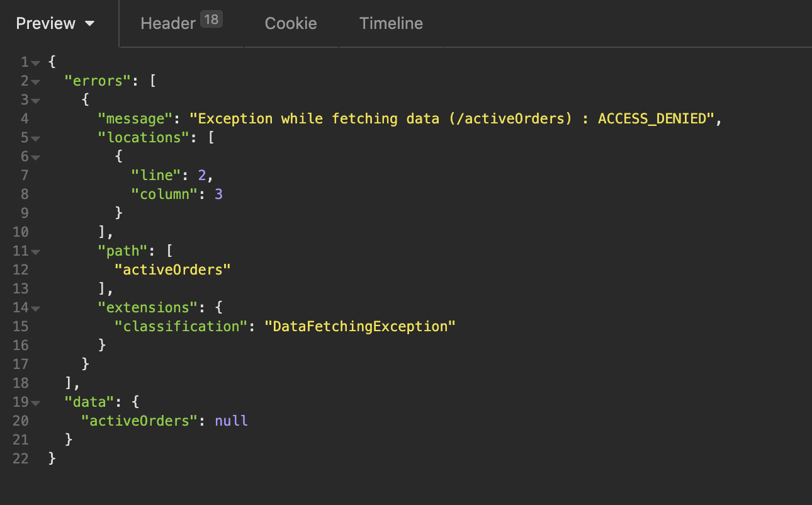Collapse the "locations" array fold arrow on line 5

point(35,138)
